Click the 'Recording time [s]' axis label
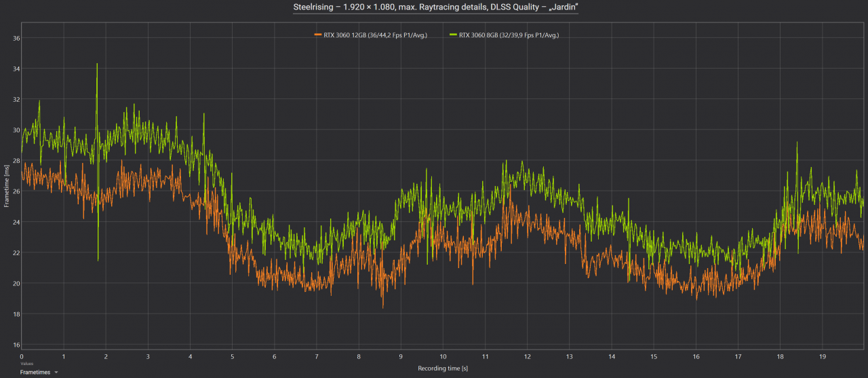 pyautogui.click(x=442, y=368)
